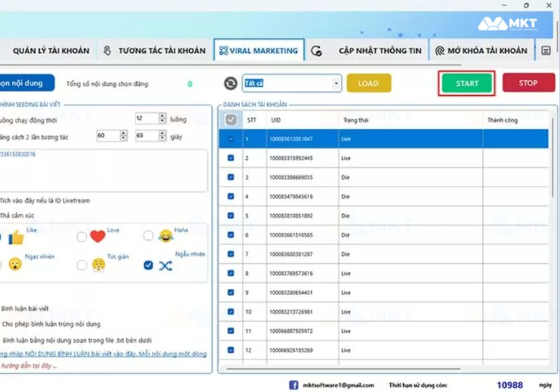This screenshot has height=392, width=560.
Task: Click the Like thumbs-up emoji icon
Action: click(x=16, y=237)
